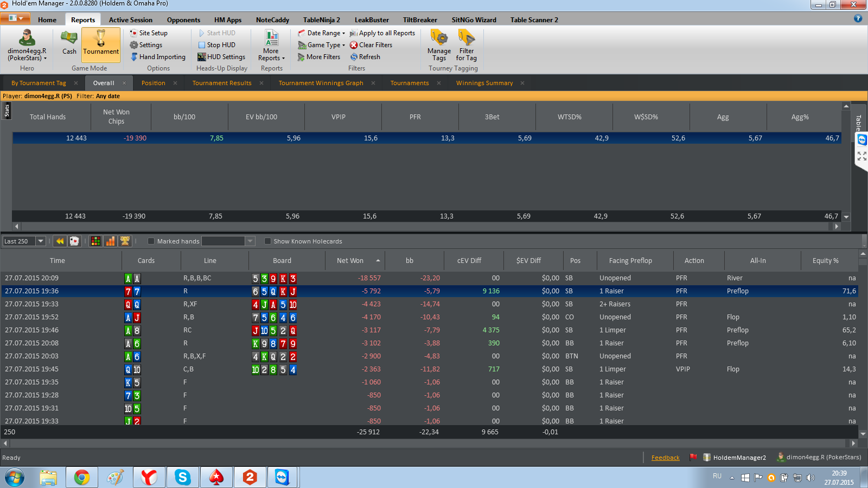The height and width of the screenshot is (488, 868).
Task: Open the LeakBuster tab
Action: (372, 20)
